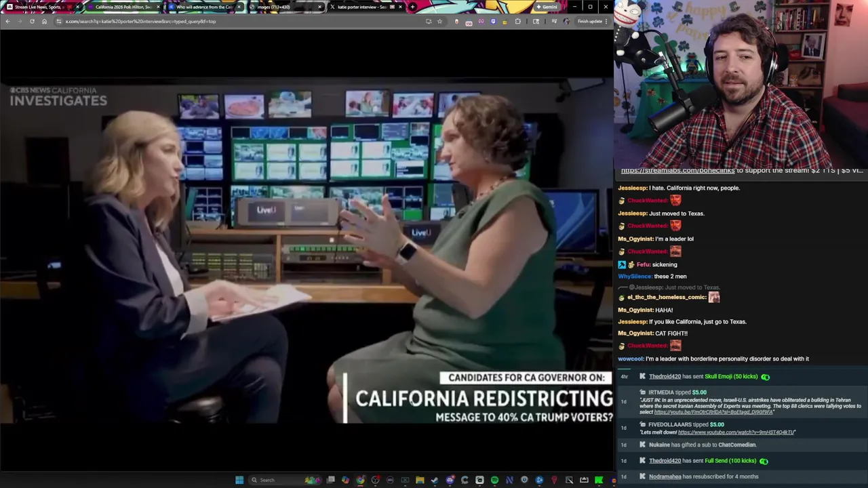Open File Explorer from the taskbar

(420, 480)
